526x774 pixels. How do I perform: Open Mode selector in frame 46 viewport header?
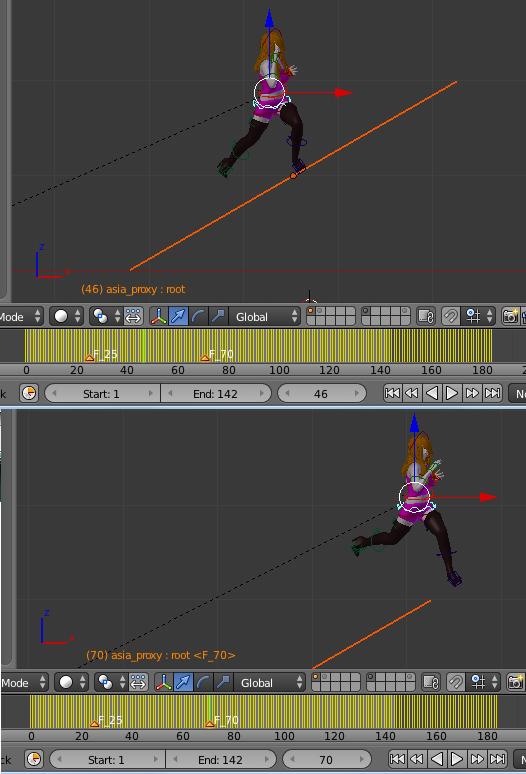tap(21, 316)
